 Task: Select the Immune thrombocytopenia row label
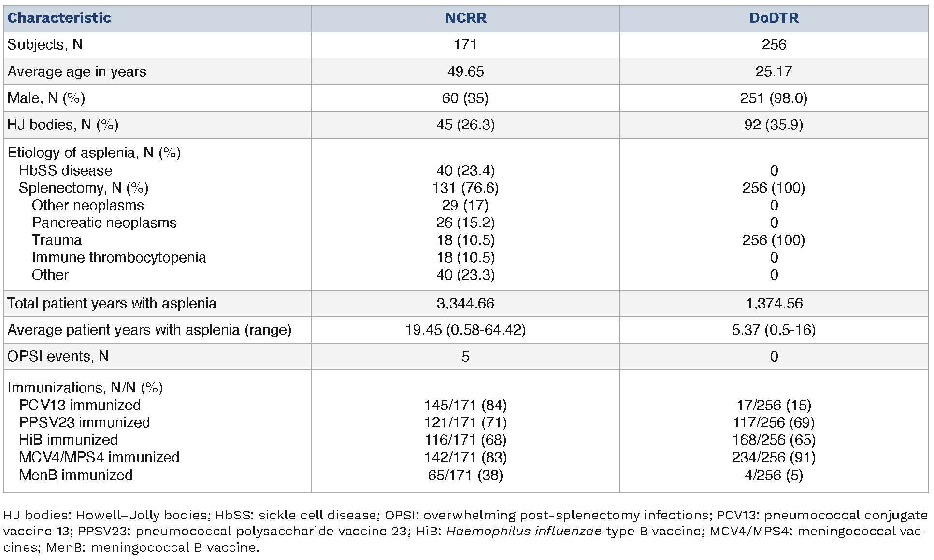(119, 257)
